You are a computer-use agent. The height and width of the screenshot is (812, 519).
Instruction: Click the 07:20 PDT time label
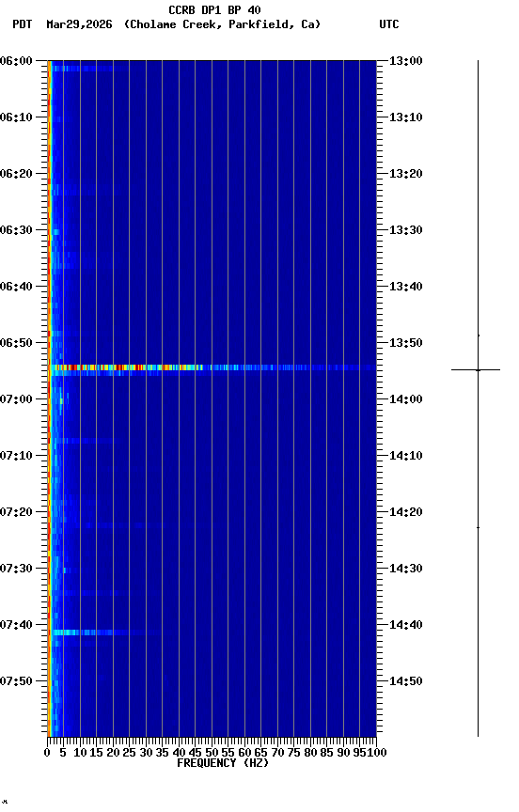pos(16,513)
